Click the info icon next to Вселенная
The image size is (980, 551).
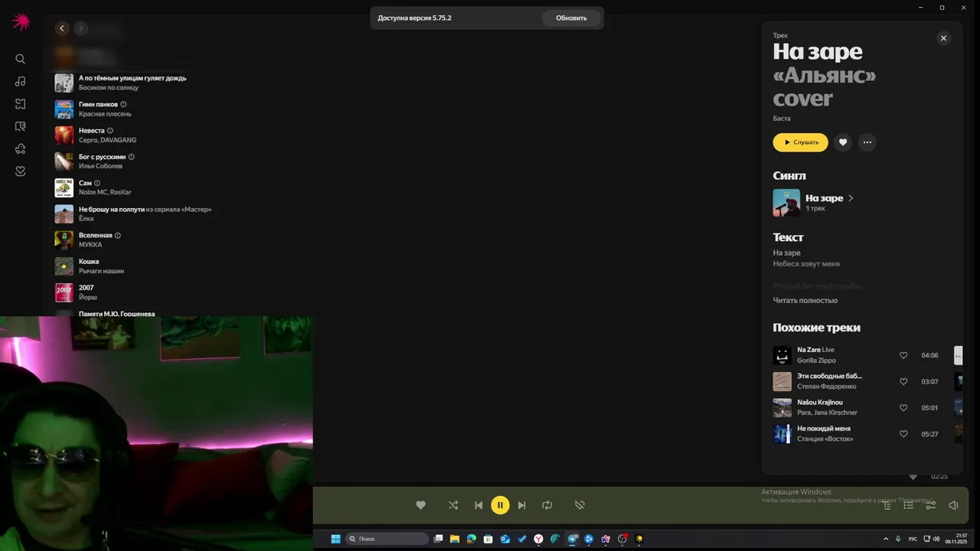(118, 236)
